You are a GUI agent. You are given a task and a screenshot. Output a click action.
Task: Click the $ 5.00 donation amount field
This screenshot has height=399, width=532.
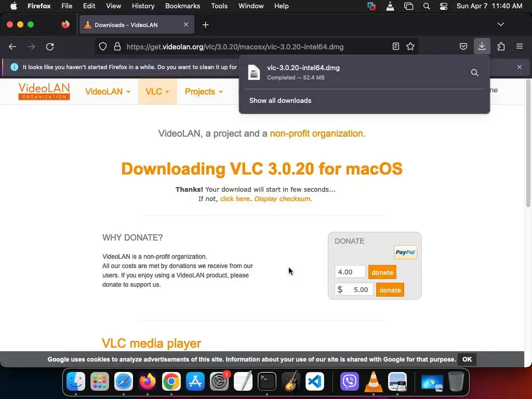[354, 289]
